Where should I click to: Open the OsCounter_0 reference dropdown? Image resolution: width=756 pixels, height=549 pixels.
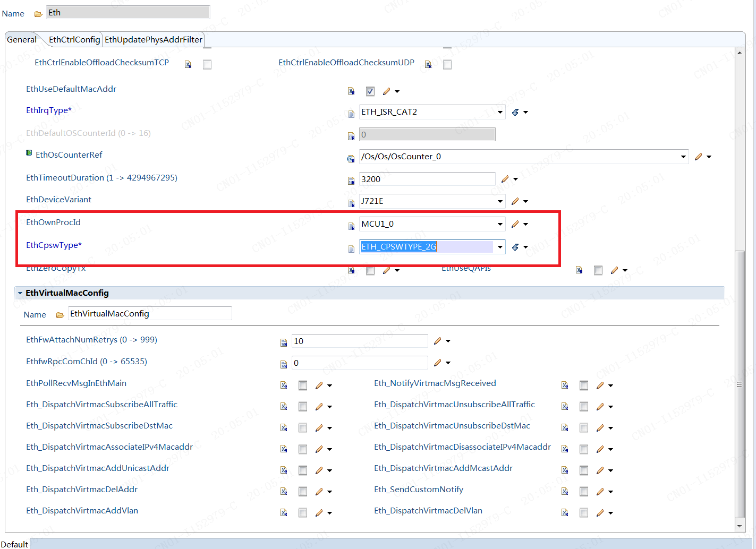[x=683, y=156]
